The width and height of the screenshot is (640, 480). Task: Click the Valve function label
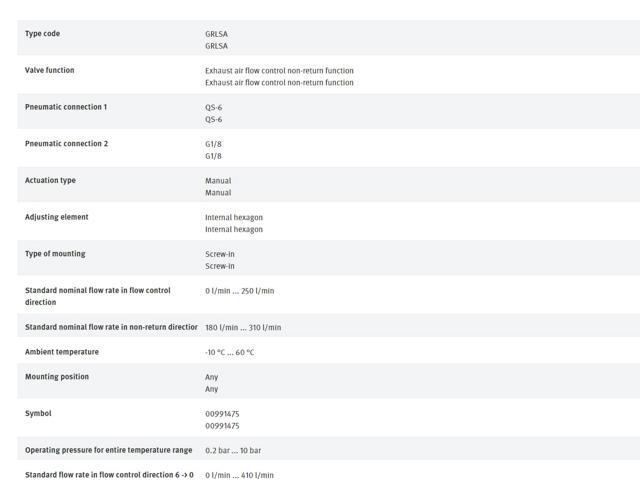click(50, 70)
